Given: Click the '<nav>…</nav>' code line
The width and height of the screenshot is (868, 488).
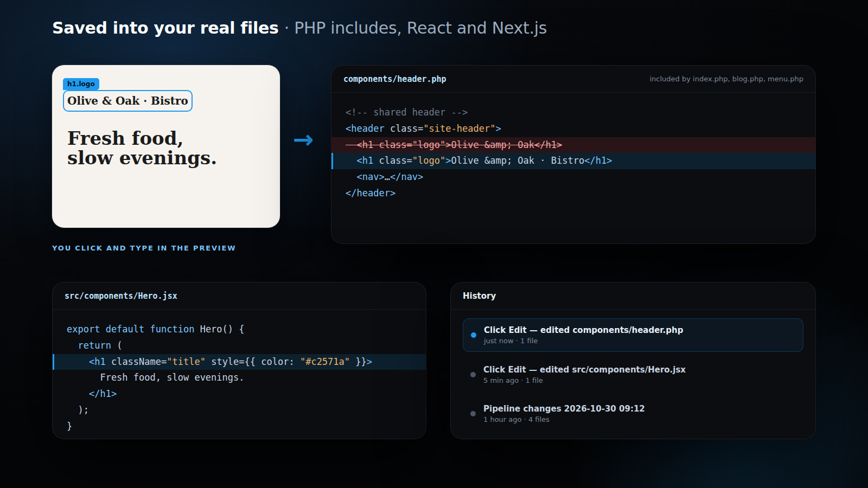Looking at the screenshot, I should pyautogui.click(x=390, y=177).
